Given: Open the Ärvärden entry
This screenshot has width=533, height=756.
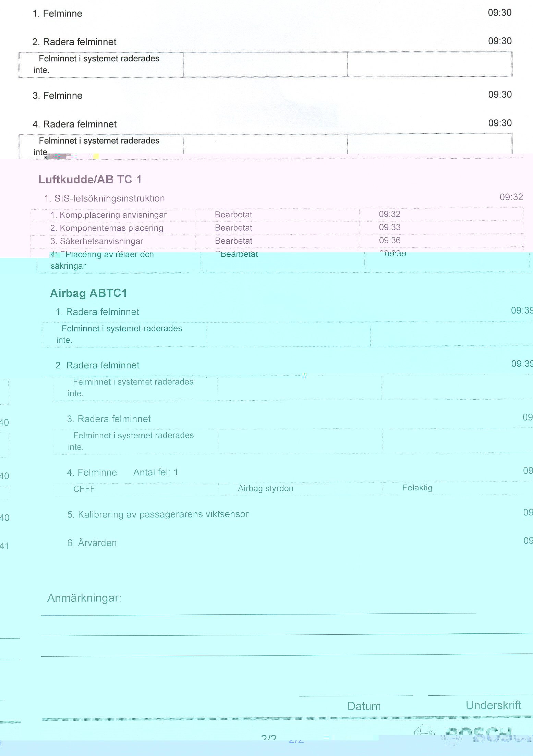Looking at the screenshot, I should tap(97, 543).
